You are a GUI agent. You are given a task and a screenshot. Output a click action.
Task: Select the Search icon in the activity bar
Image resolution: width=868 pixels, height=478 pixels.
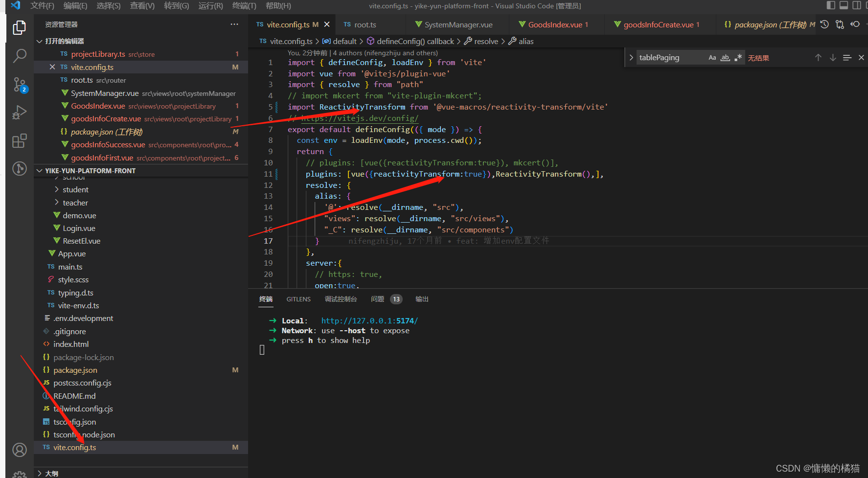click(x=19, y=56)
